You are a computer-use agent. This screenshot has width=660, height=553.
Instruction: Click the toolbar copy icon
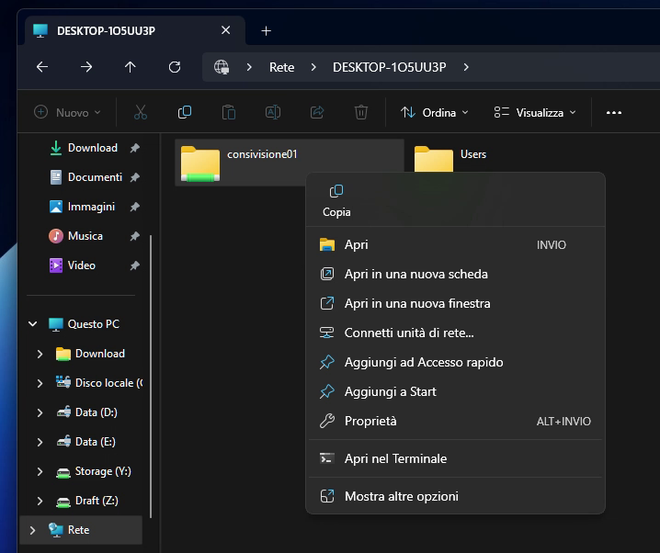coord(184,112)
